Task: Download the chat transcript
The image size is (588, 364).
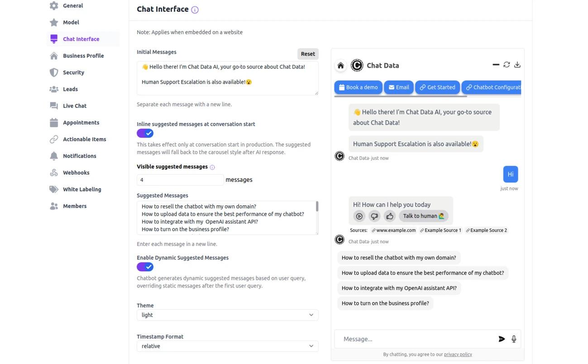Action: [x=517, y=65]
